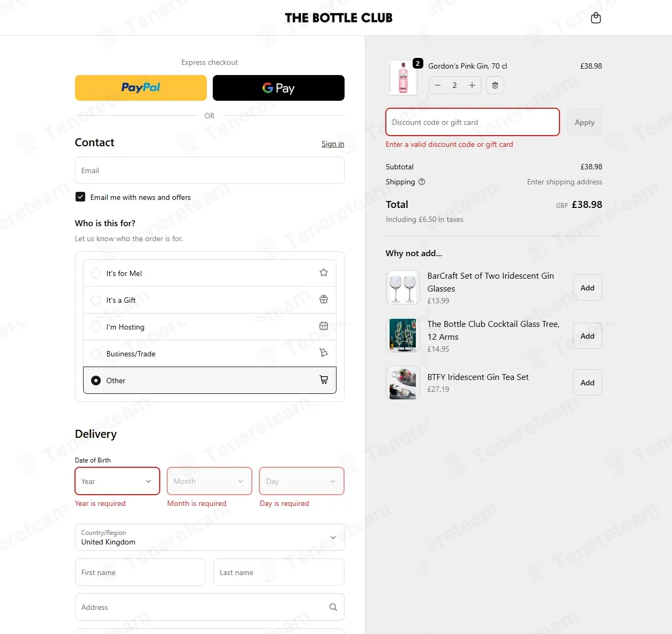
Task: Focus the Last name field
Action: [279, 572]
